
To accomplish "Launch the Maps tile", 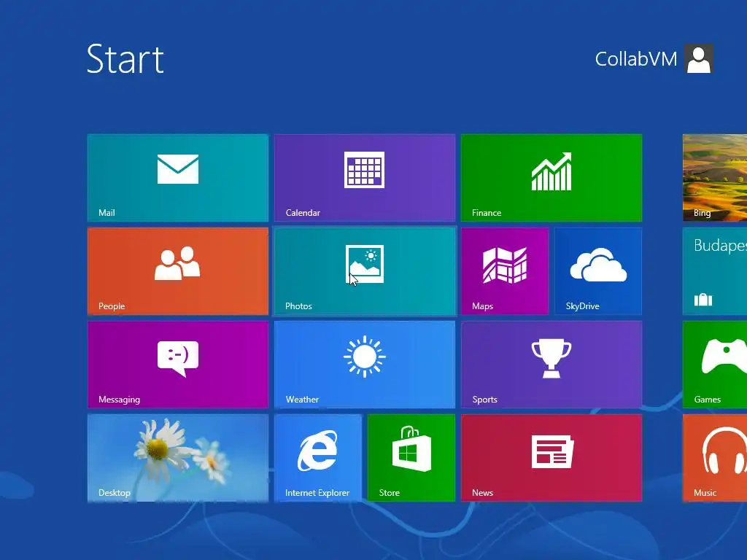I will pyautogui.click(x=505, y=271).
